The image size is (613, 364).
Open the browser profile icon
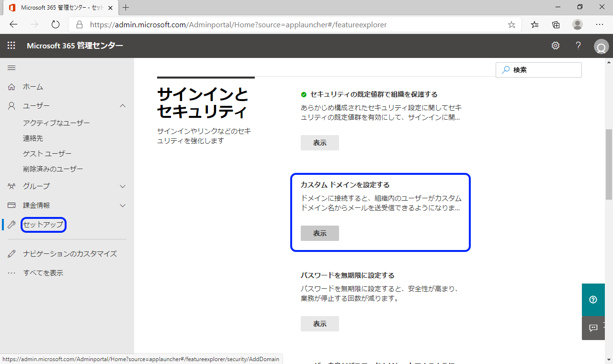click(x=578, y=24)
